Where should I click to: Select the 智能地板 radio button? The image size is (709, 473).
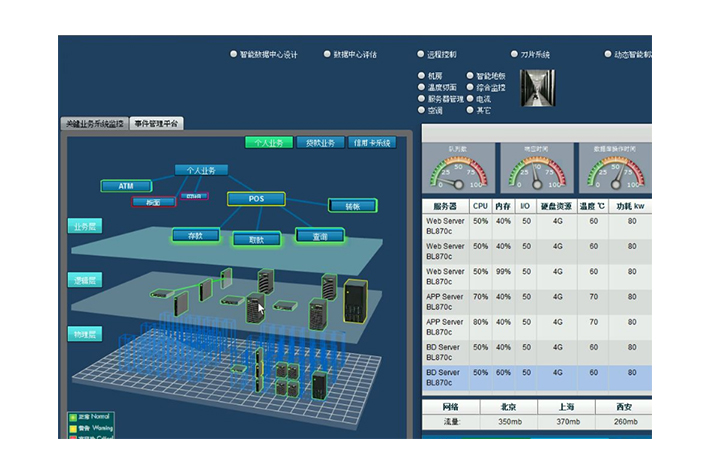point(470,76)
